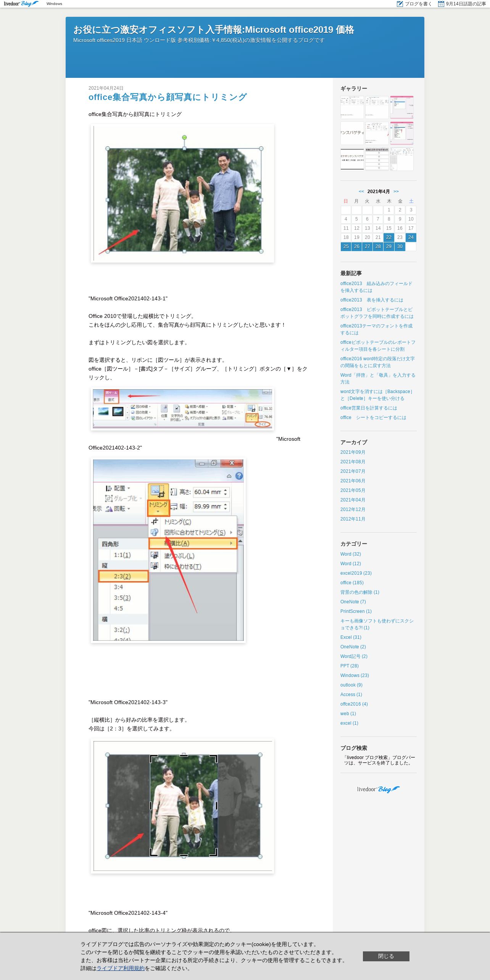Open recent post Word「拝啓」と「敬具」を入力する方法

(x=378, y=379)
